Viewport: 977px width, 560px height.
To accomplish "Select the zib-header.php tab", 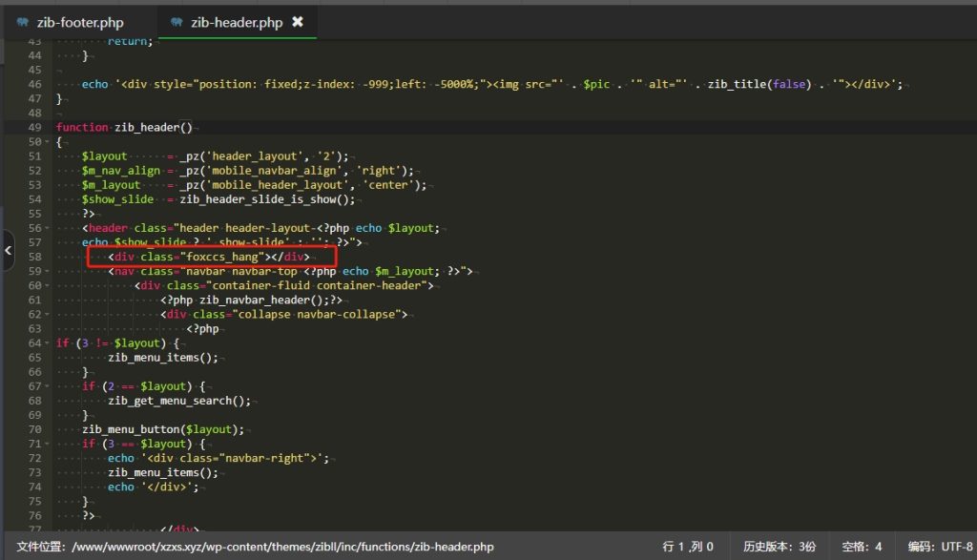I will pyautogui.click(x=239, y=22).
